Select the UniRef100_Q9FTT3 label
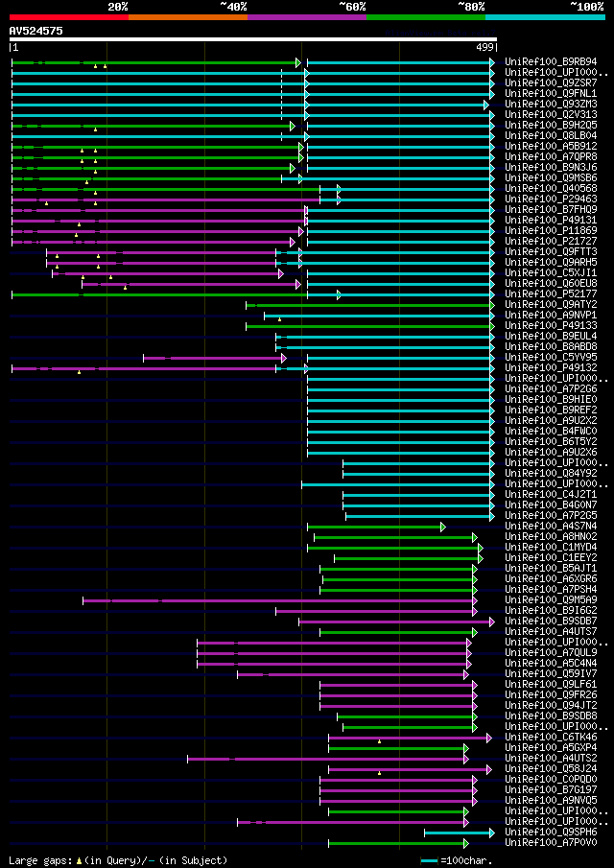Image resolution: width=614 pixels, height=868 pixels. (x=551, y=252)
